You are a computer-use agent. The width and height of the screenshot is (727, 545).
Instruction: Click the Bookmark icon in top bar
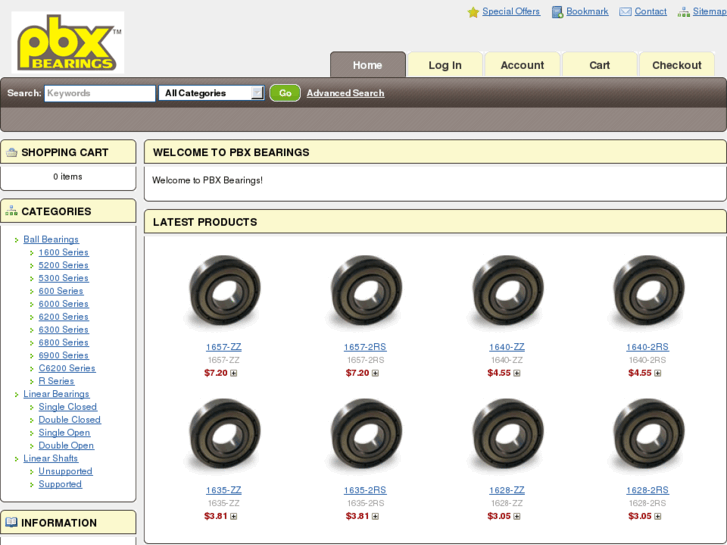click(x=557, y=12)
